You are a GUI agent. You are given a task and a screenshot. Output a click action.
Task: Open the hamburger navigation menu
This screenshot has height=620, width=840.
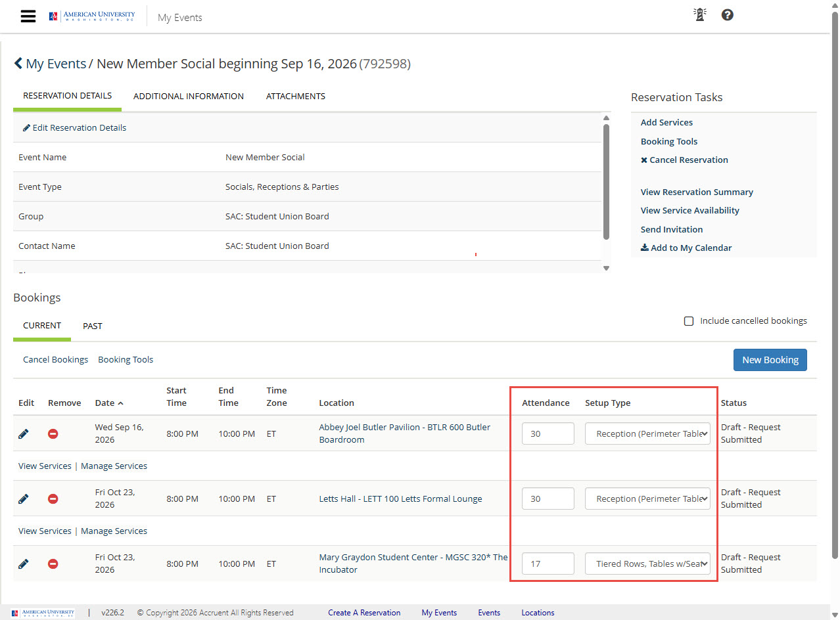(28, 16)
